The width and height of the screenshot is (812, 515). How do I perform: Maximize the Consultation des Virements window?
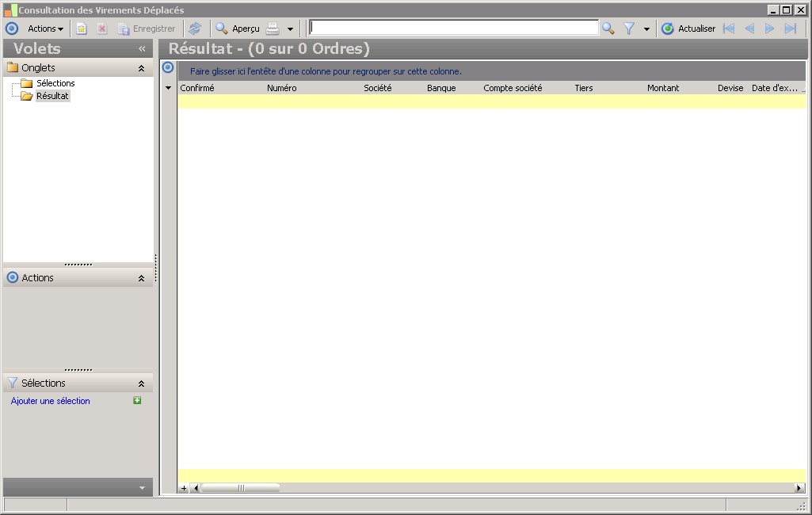tap(786, 10)
